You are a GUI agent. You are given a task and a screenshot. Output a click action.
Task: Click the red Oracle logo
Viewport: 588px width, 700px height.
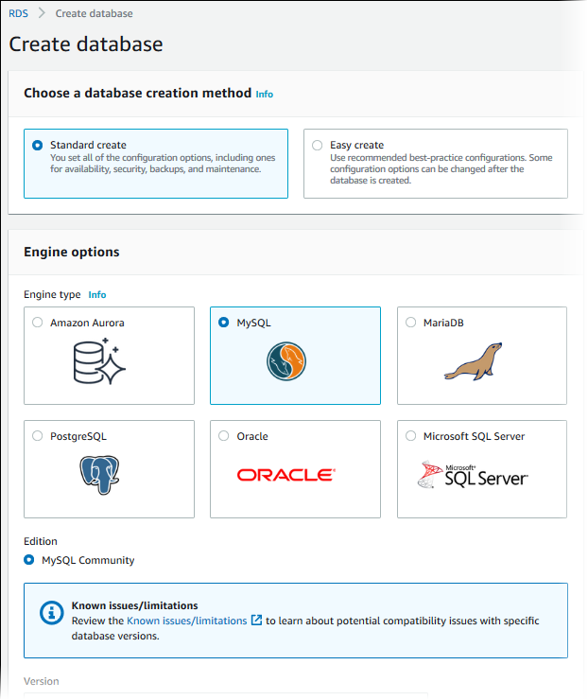[x=285, y=475]
